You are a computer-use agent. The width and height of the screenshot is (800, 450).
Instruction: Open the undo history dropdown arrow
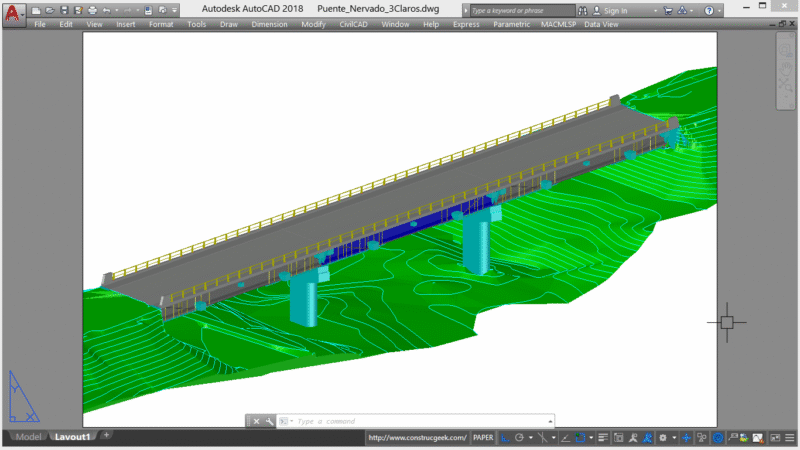[x=117, y=10]
